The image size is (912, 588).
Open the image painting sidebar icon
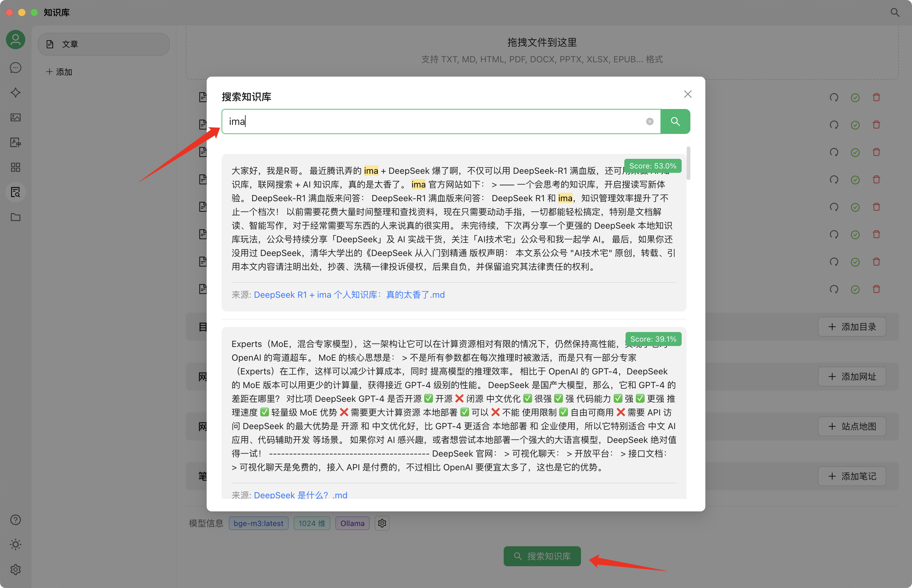15,117
